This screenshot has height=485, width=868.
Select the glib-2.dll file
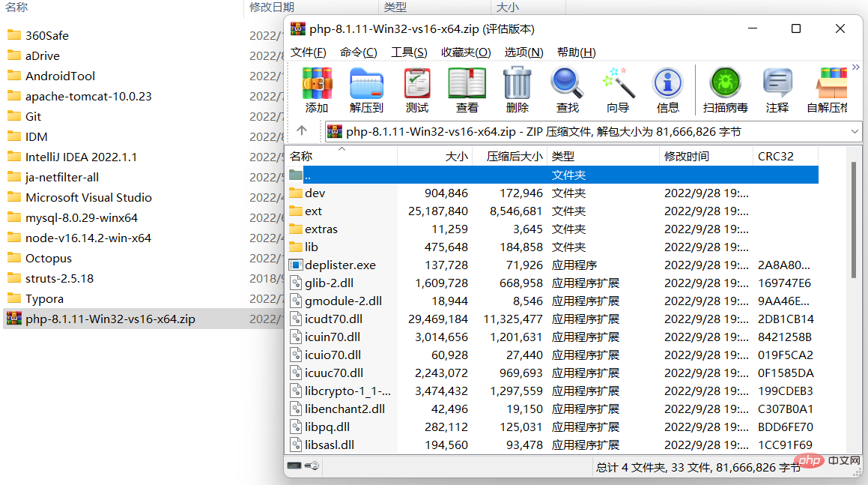click(x=330, y=283)
